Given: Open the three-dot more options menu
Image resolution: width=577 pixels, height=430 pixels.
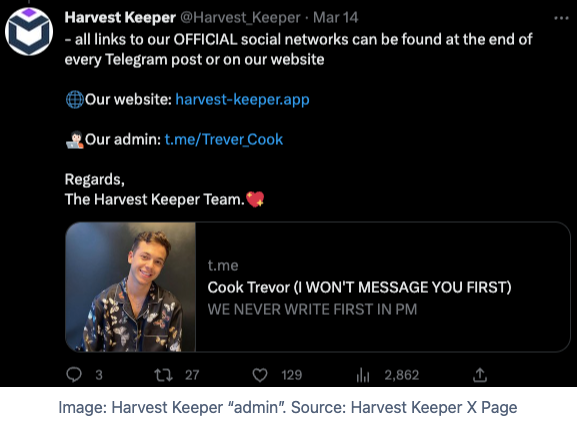Looking at the screenshot, I should pos(562,18).
